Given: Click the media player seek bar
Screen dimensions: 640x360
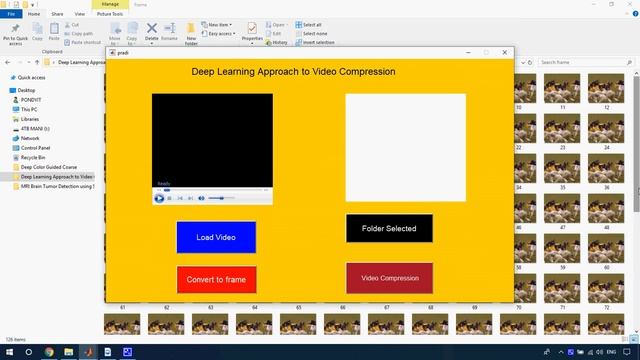Looking at the screenshot, I should 212,190.
